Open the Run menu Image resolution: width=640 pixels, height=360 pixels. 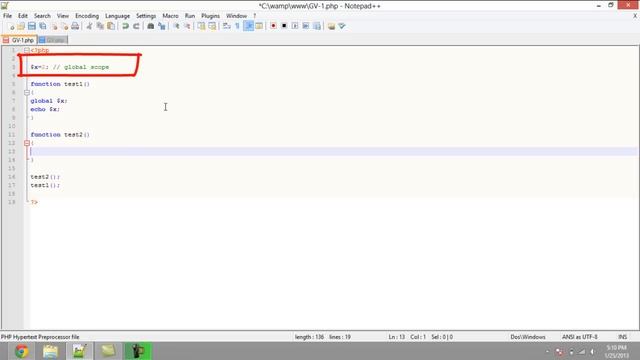(190, 16)
